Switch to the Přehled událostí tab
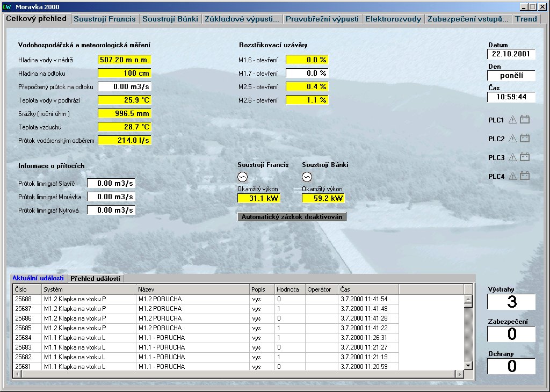The image size is (550, 392). coord(95,278)
